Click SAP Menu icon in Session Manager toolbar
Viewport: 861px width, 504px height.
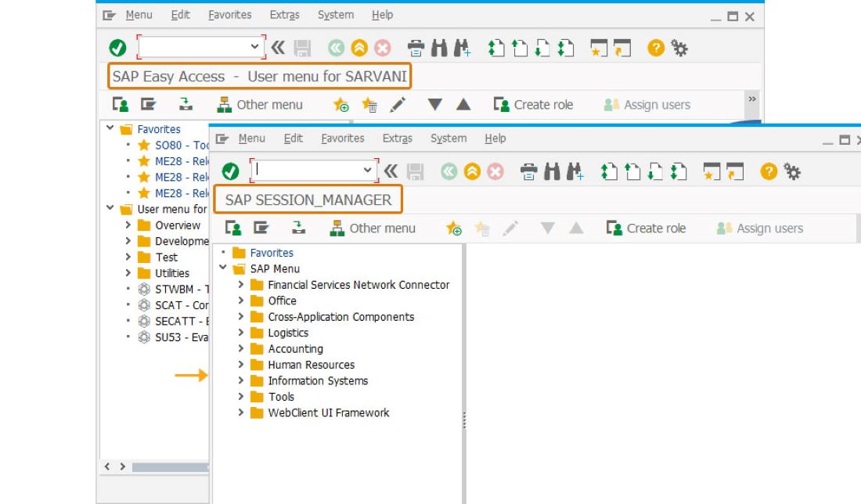point(261,227)
